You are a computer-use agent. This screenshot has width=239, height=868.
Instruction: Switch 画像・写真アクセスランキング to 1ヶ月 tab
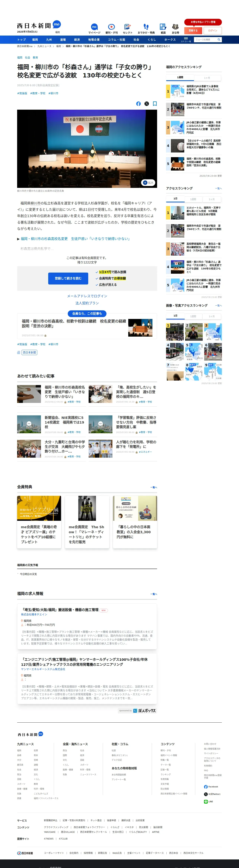211,316
